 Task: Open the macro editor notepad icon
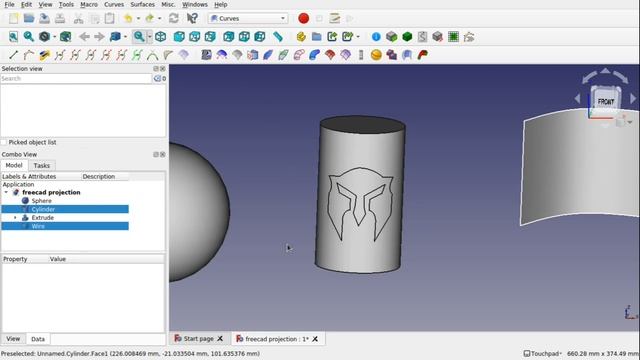point(335,18)
